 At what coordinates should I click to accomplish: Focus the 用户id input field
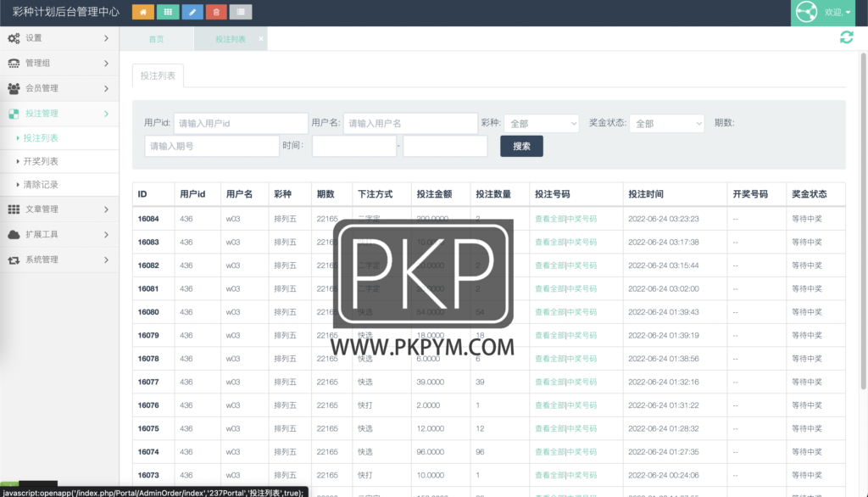[241, 123]
